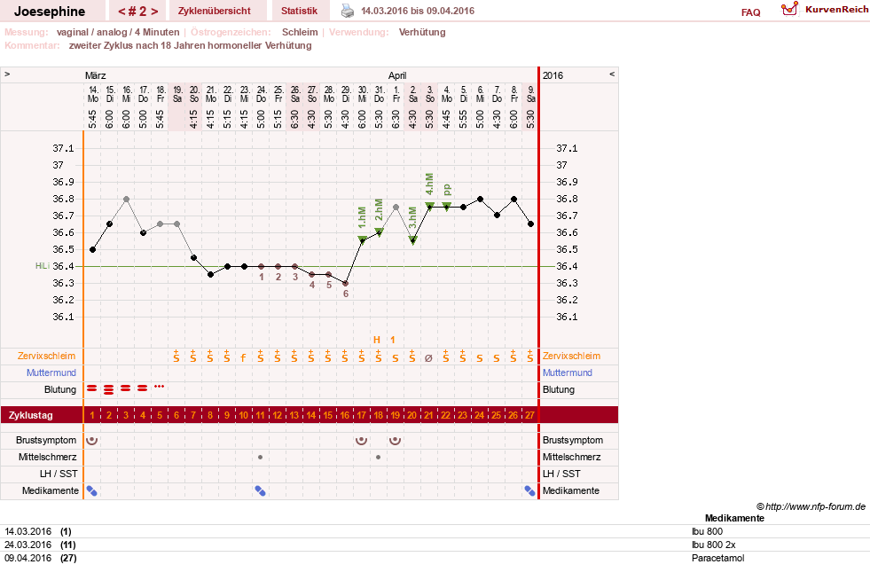870x588 pixels.
Task: Click the 2. Sa April date header
Action: click(x=412, y=94)
